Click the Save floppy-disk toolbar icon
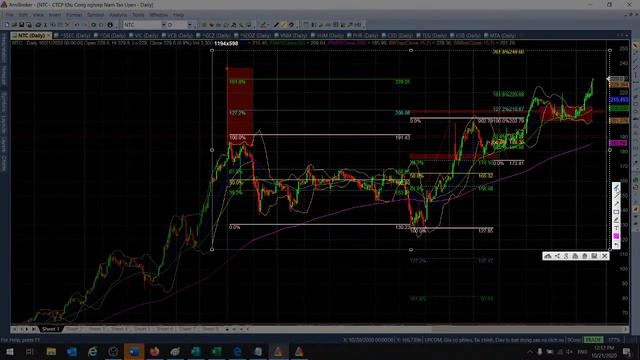The height and width of the screenshot is (360, 640). [22, 25]
